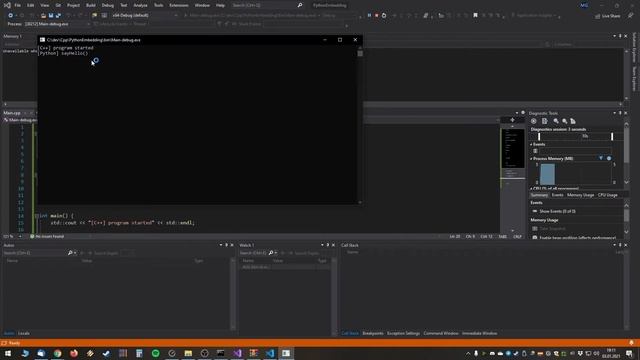Screen dimensions: 640x360
Task: Save all open files
Action: tap(58, 15)
